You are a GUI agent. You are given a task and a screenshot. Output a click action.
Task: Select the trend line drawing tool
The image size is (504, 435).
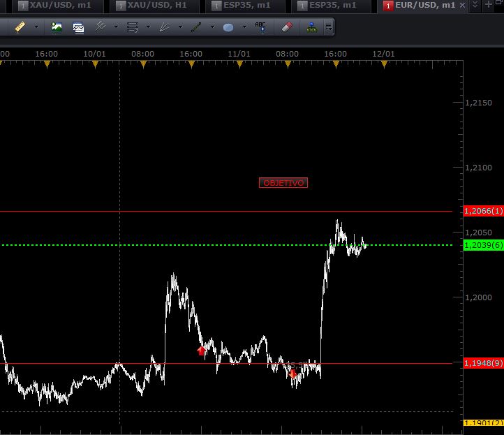[x=196, y=28]
